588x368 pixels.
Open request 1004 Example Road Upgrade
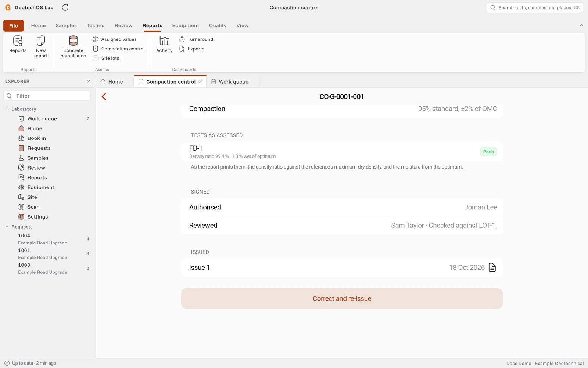coord(48,239)
